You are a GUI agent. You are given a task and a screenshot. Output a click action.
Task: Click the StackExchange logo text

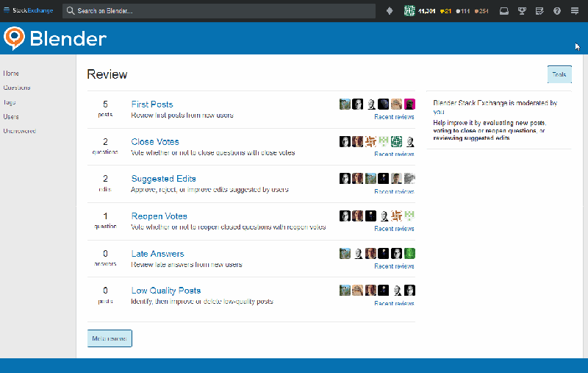pyautogui.click(x=32, y=10)
